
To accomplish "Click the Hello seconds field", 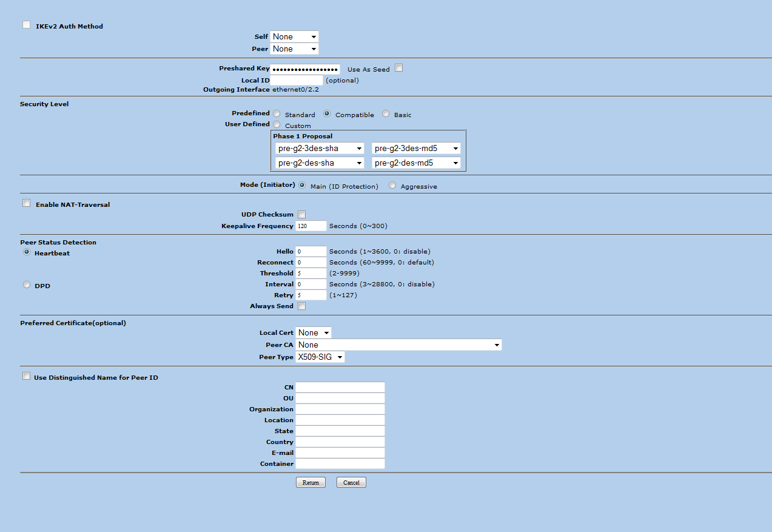I will tap(311, 251).
